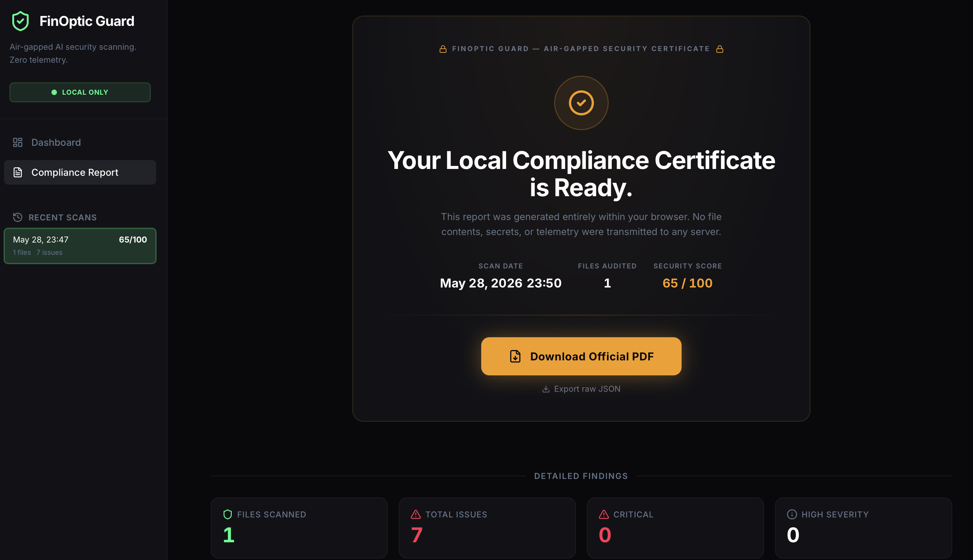Viewport: 973px width, 560px height.
Task: Click the Total Issues count 7
Action: [417, 535]
